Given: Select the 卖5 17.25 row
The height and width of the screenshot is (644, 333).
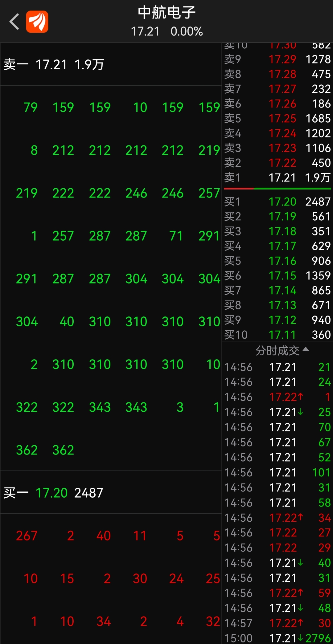Looking at the screenshot, I should [x=277, y=118].
